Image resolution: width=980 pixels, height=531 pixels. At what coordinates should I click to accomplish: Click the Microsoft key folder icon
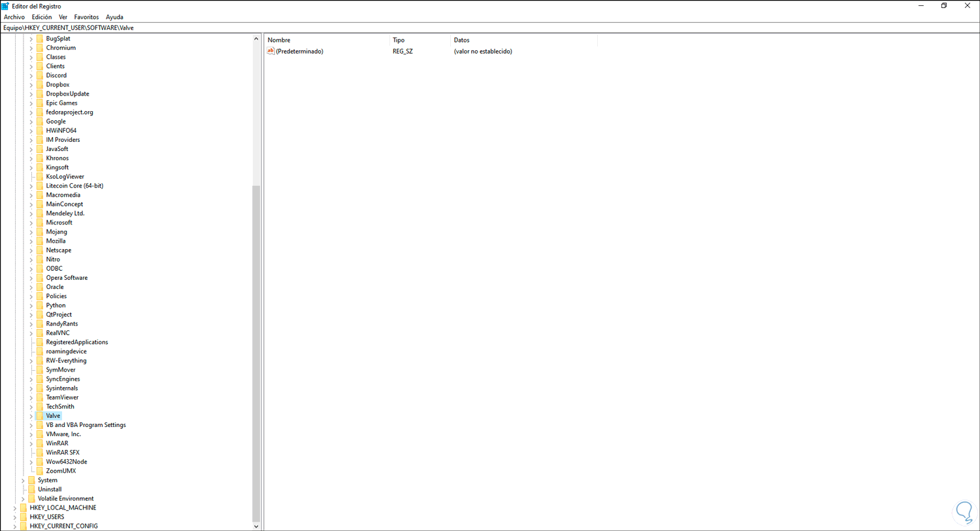tap(40, 222)
